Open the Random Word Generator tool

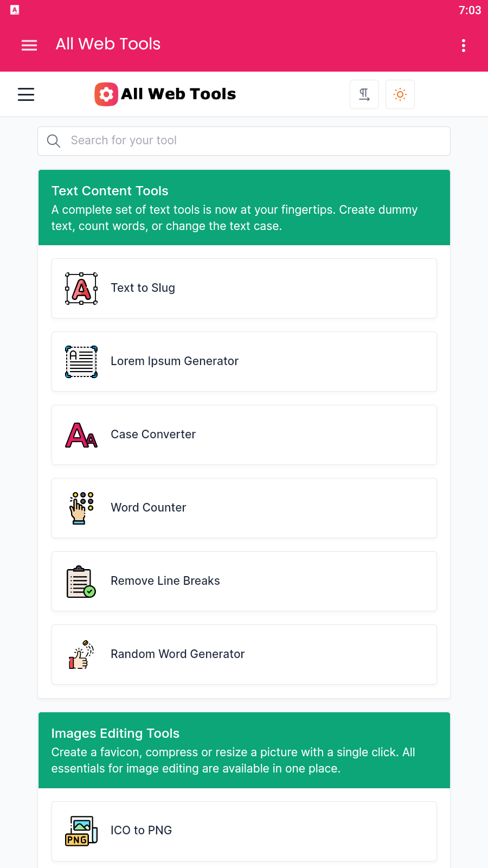pos(178,654)
